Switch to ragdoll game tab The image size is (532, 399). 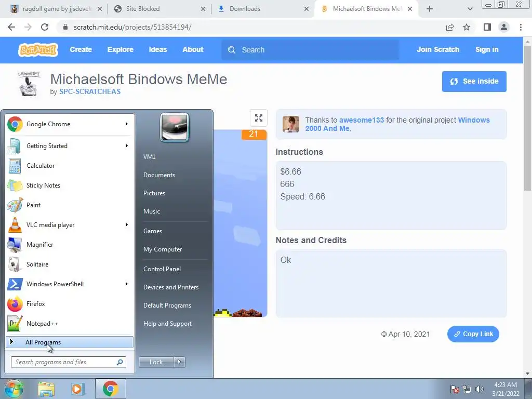click(56, 9)
